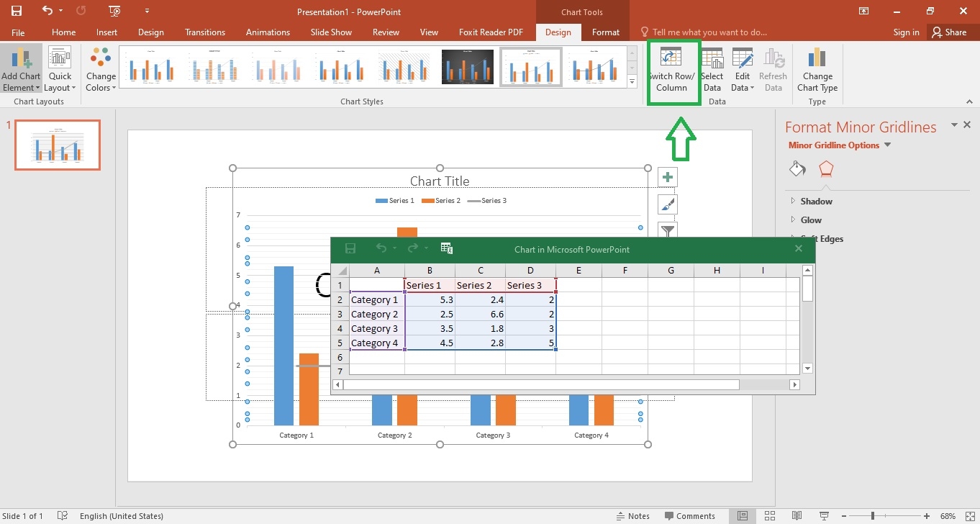
Task: Click Sign in
Action: click(906, 32)
